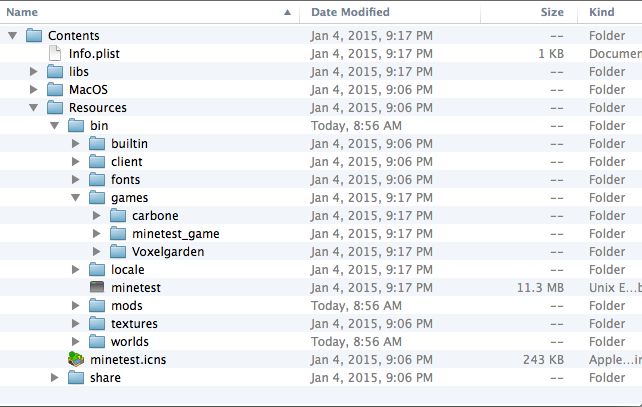
Task: Expand the fonts folder
Action: [76, 180]
